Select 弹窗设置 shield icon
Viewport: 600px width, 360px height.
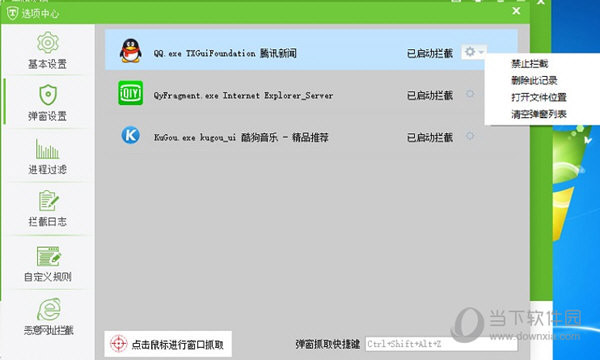48,94
